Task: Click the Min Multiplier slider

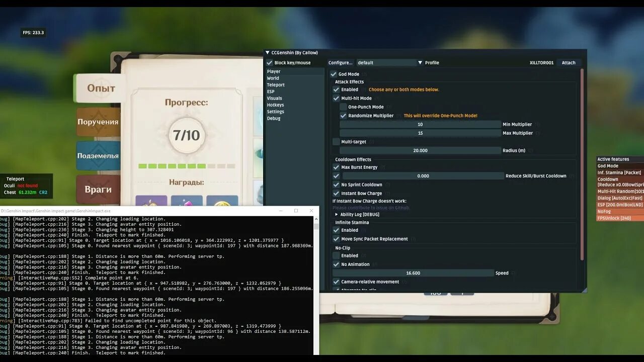Action: [420, 124]
